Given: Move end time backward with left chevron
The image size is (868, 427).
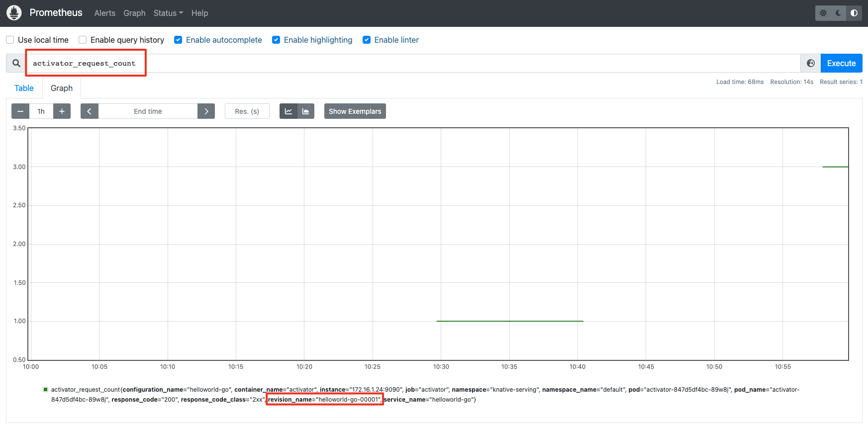Looking at the screenshot, I should [90, 111].
